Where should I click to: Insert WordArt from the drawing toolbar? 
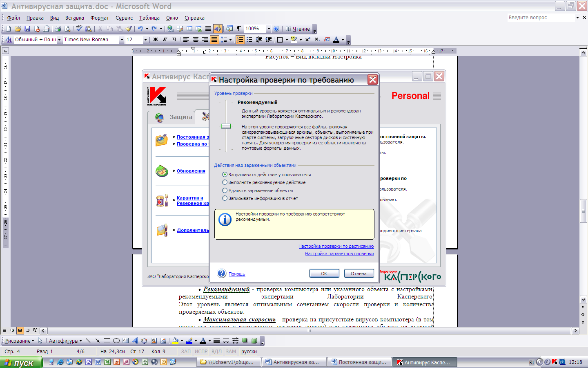[x=135, y=341]
